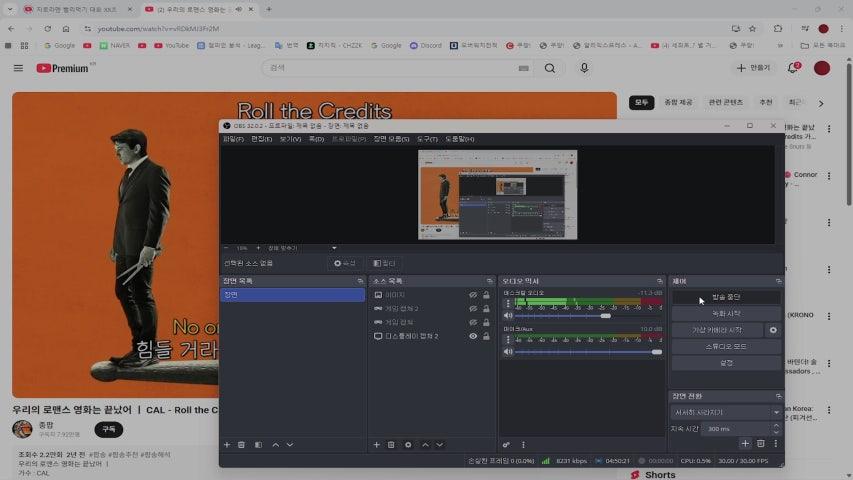Viewport: 853px width, 480px height.
Task: Add a new source with the plus icon
Action: tap(377, 444)
